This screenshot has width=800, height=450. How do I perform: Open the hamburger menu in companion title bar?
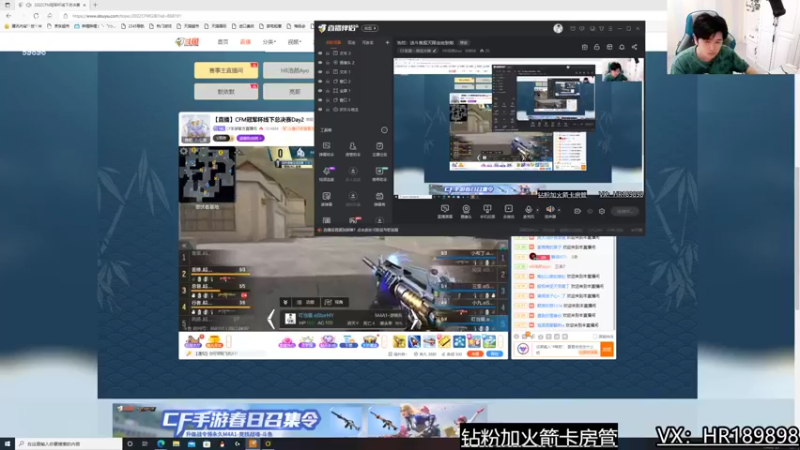[610, 29]
